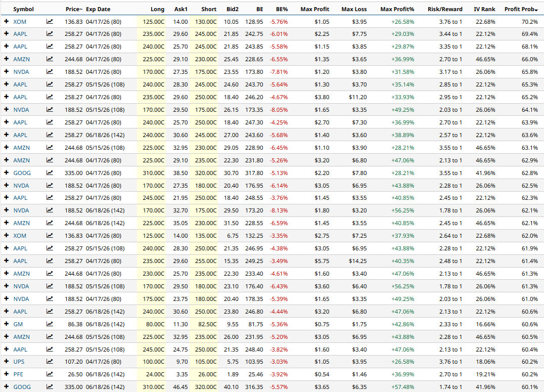
Task: Open chart icon for AAPL 69.4% row
Action: point(50,34)
